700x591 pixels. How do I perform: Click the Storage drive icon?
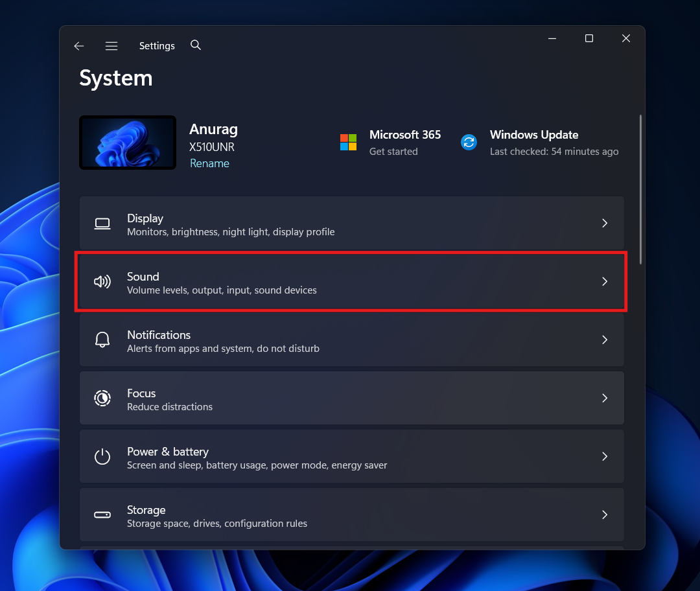[102, 514]
